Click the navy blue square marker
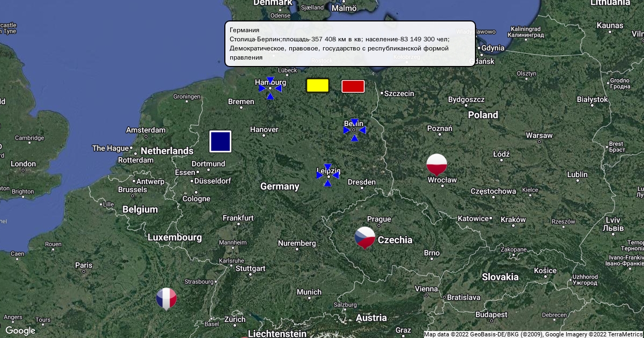 click(x=220, y=141)
